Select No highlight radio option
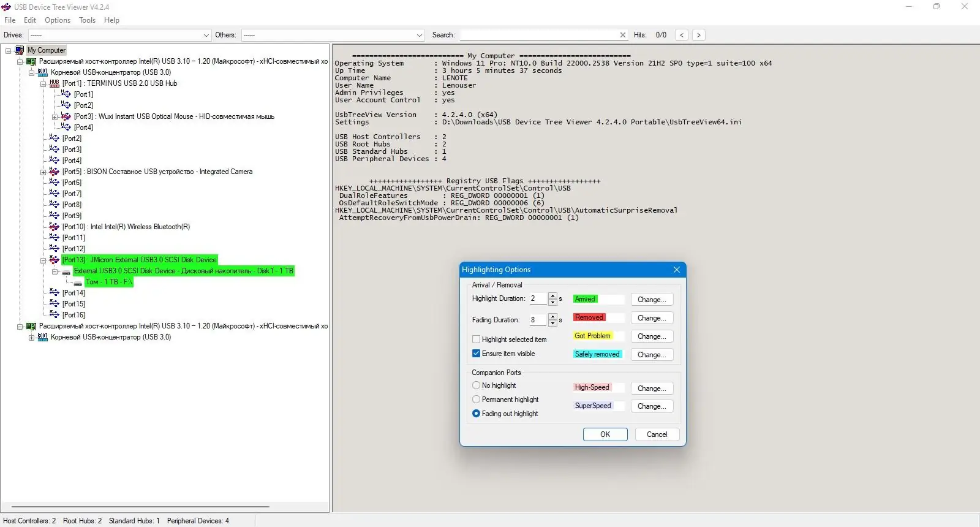Viewport: 980px width, 527px height. (476, 385)
